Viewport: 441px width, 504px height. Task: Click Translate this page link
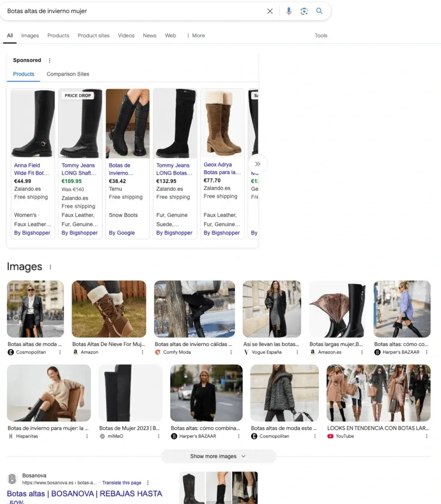tap(122, 483)
